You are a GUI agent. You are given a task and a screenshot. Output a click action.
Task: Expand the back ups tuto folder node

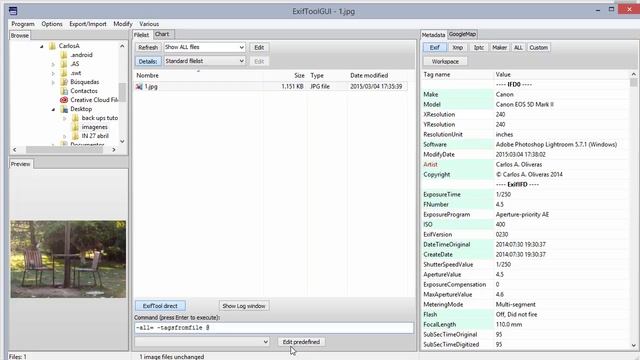tap(64, 118)
